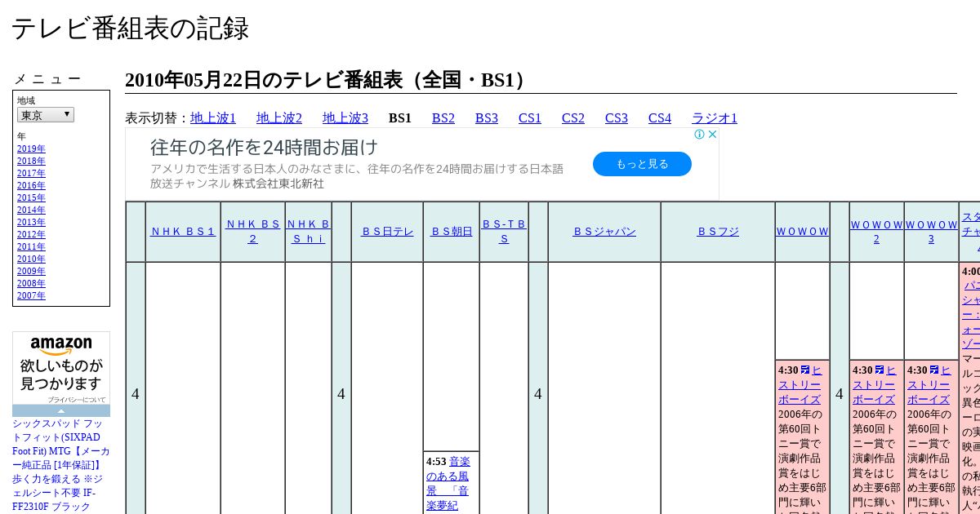
Task: Switch to the ラジオ1 listing
Action: (x=715, y=118)
